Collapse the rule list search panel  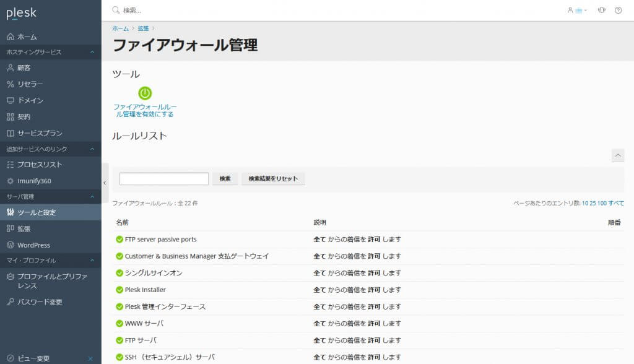pyautogui.click(x=618, y=155)
